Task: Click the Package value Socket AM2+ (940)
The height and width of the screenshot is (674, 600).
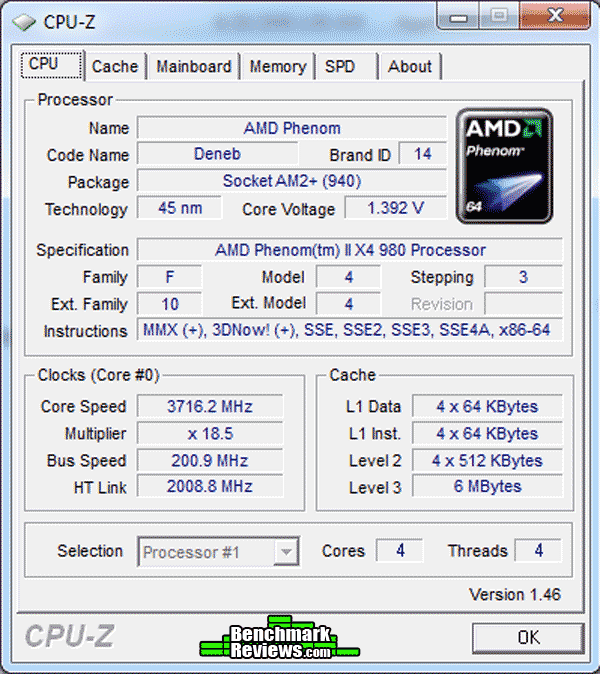Action: 292,181
